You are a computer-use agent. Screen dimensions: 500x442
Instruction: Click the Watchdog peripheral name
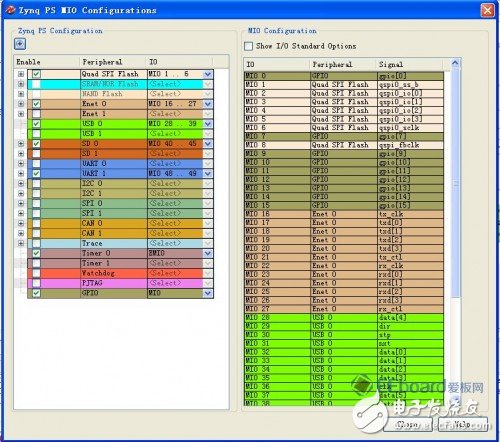coord(98,273)
